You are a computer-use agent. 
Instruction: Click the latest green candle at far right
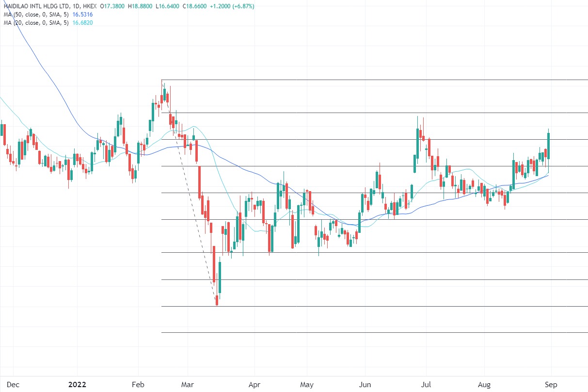pyautogui.click(x=548, y=146)
